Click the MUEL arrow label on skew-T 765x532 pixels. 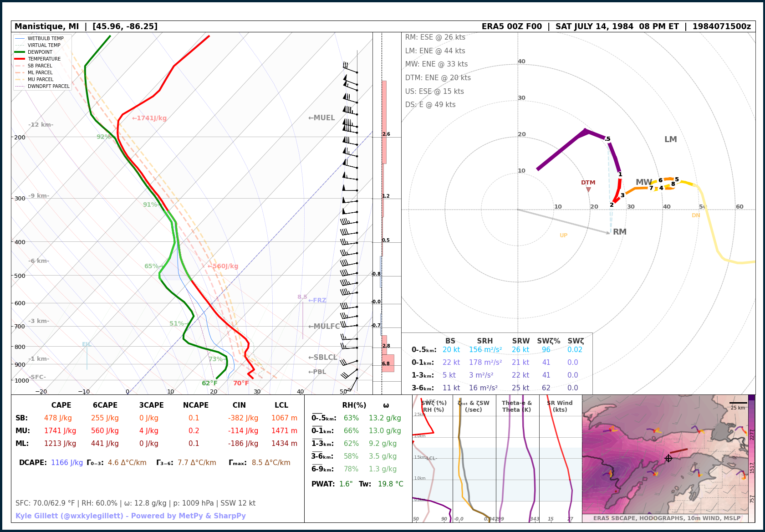(x=321, y=118)
